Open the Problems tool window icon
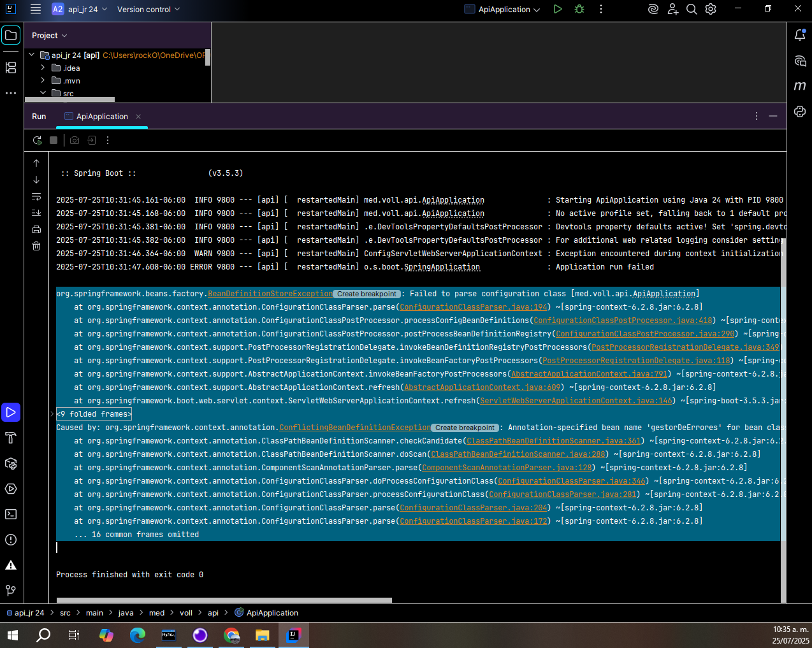This screenshot has height=648, width=812. (11, 540)
